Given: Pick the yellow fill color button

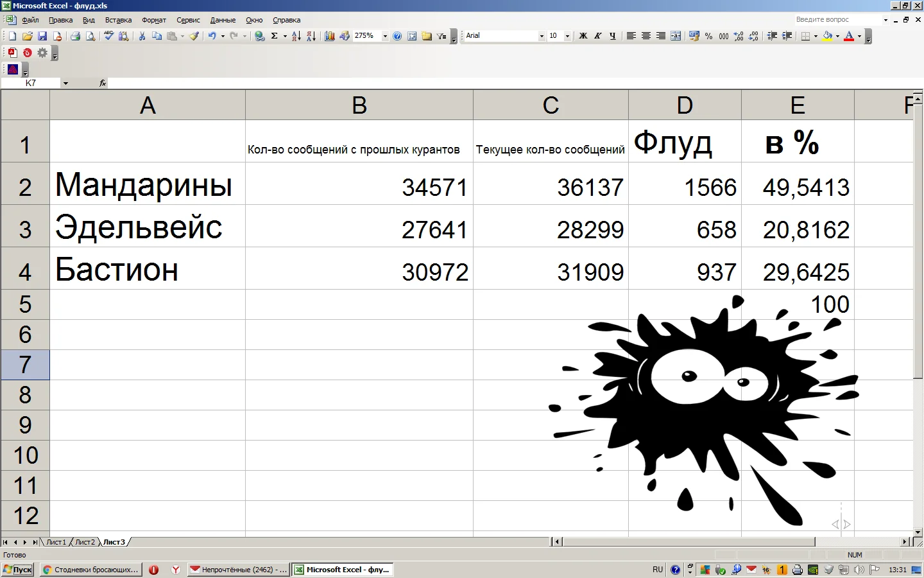Looking at the screenshot, I should point(828,37).
